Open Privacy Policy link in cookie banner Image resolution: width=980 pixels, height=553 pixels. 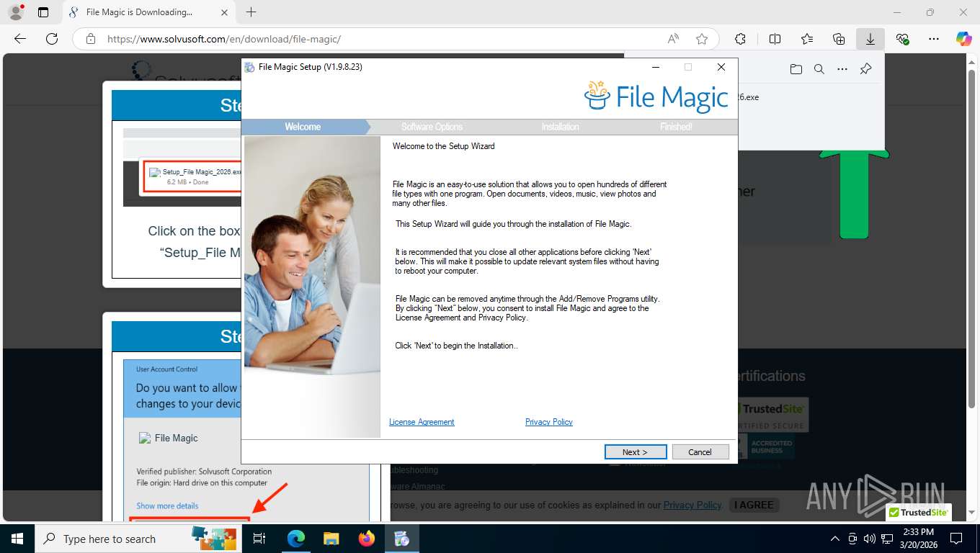pyautogui.click(x=692, y=505)
